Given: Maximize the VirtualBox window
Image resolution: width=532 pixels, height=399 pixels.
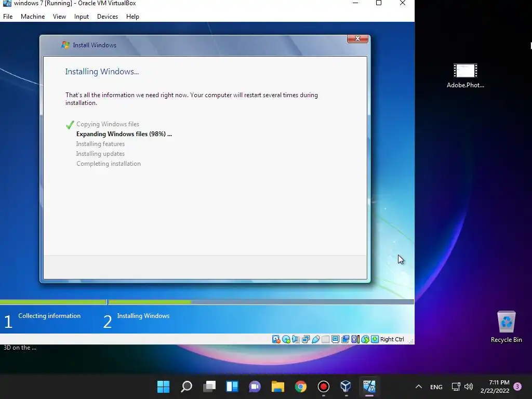Looking at the screenshot, I should pos(379,3).
